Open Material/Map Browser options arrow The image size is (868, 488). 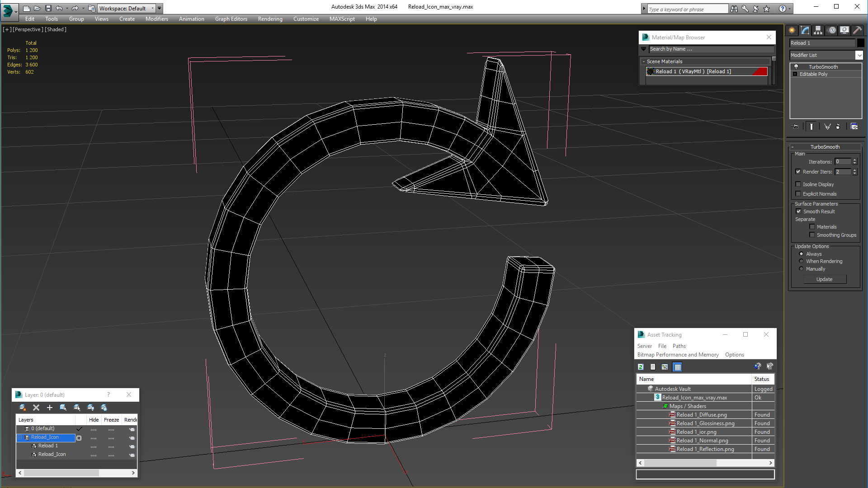coord(643,49)
